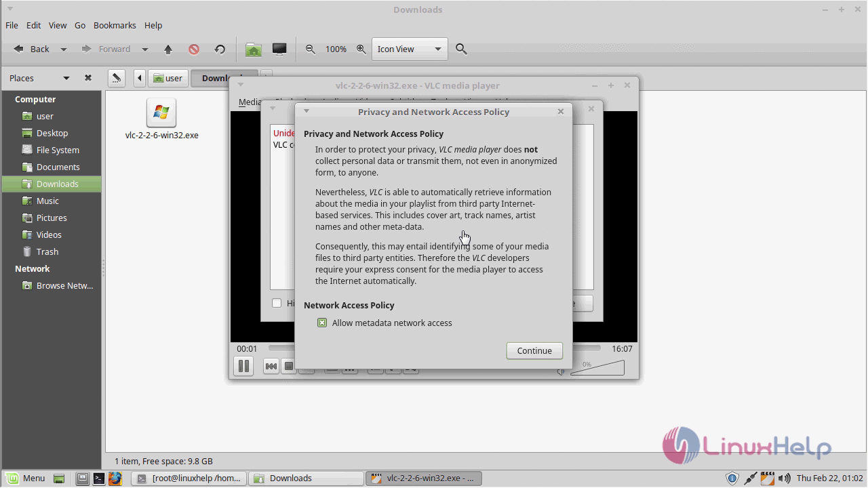The width and height of the screenshot is (868, 488).
Task: Adjust the VLC volume slider
Action: (597, 367)
